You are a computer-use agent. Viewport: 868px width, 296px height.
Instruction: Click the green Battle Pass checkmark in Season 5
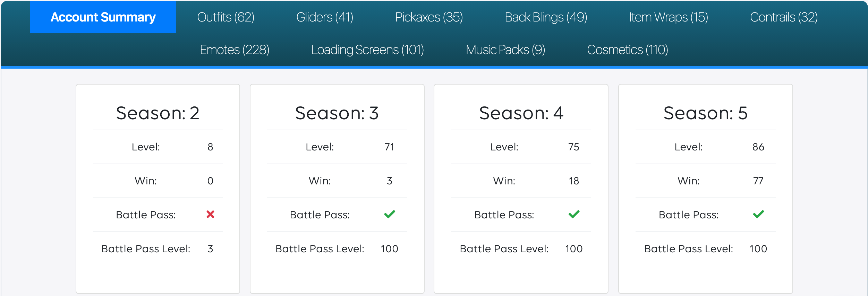(x=759, y=214)
